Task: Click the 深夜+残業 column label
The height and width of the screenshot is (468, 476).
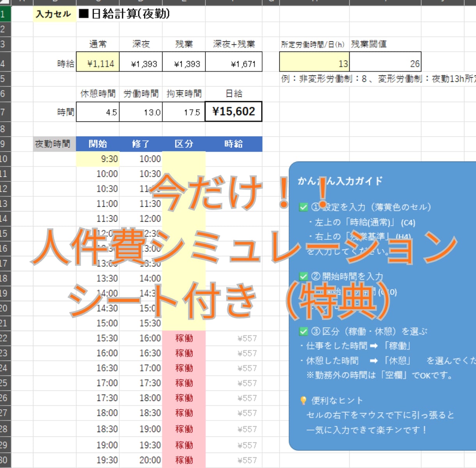Action: [x=234, y=44]
